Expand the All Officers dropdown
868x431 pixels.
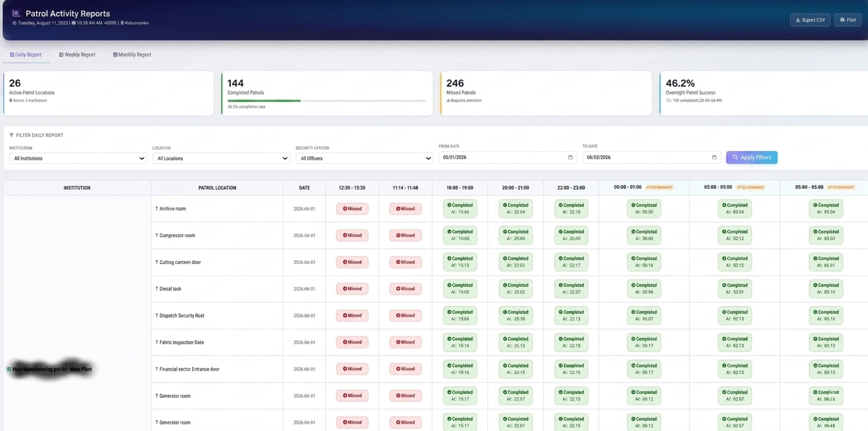point(365,159)
